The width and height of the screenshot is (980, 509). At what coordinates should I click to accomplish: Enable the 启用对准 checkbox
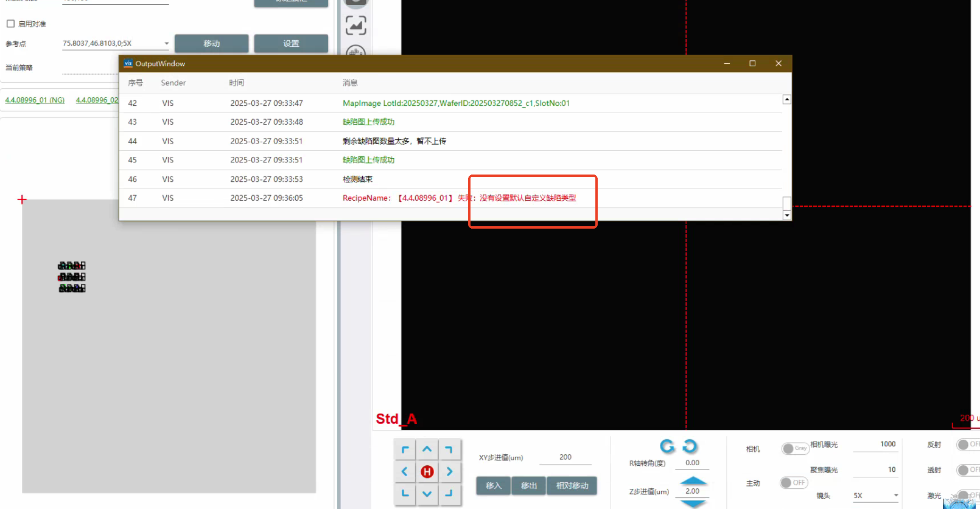(x=10, y=24)
